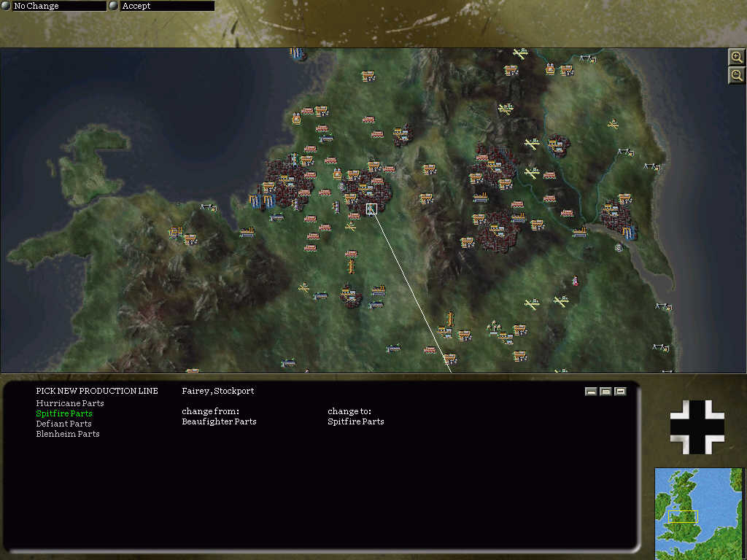Click Beaufighter Parts under change from
The width and height of the screenshot is (747, 560).
tap(219, 421)
